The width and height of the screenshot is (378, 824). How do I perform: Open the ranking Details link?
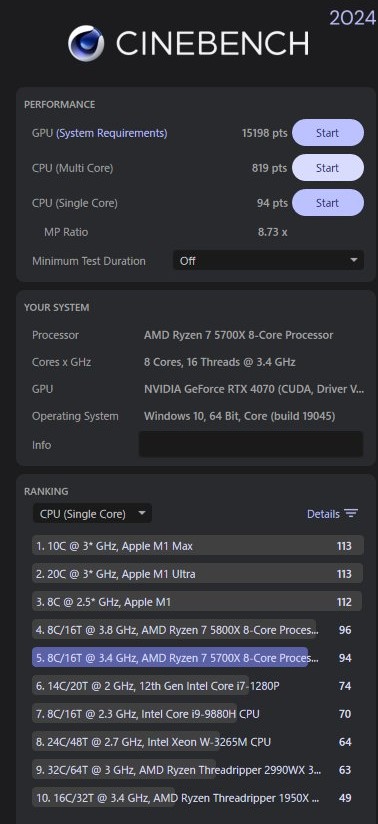pyautogui.click(x=323, y=513)
